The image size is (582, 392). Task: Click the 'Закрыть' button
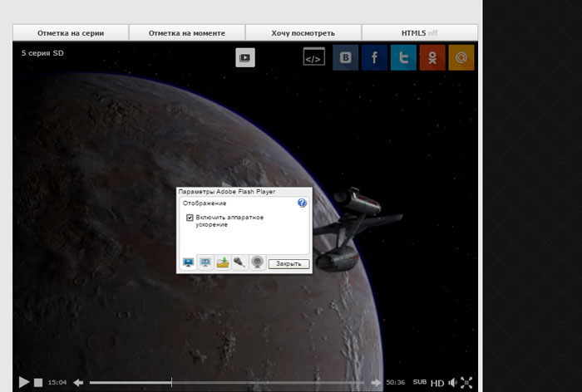click(x=289, y=263)
